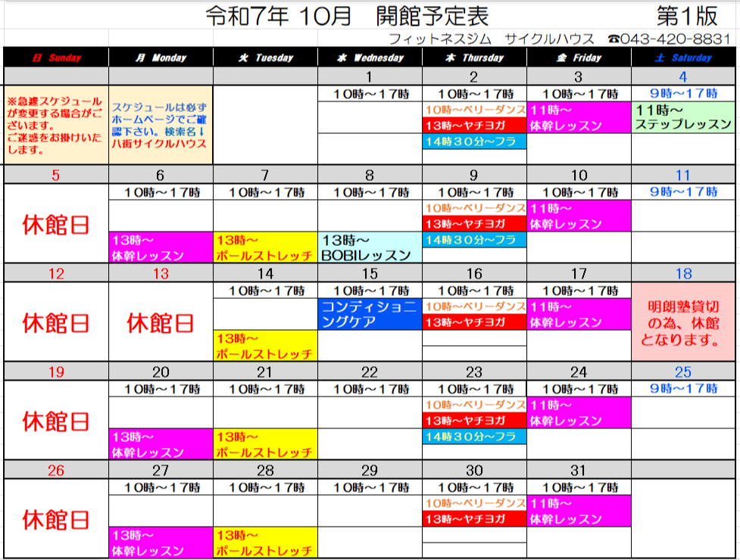Click the 水 Wednesday column header
Image resolution: width=740 pixels, height=560 pixels.
369,58
